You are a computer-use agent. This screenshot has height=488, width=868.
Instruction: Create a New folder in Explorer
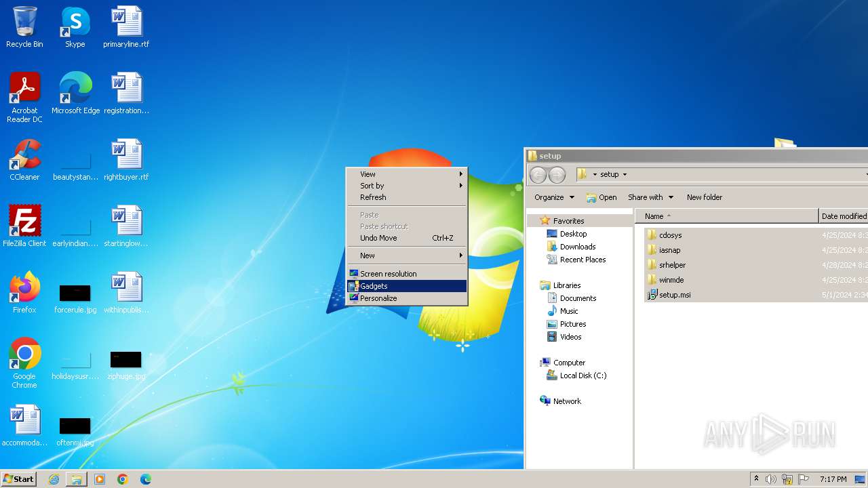point(705,197)
